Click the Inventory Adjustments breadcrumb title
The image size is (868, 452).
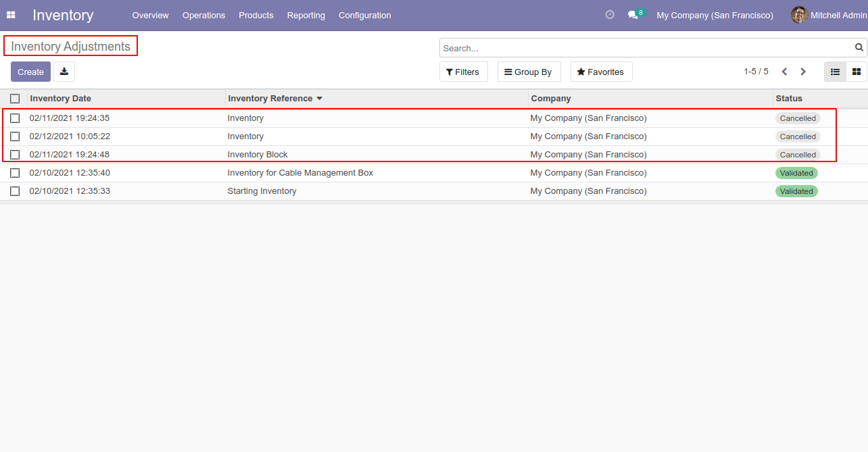tap(70, 47)
